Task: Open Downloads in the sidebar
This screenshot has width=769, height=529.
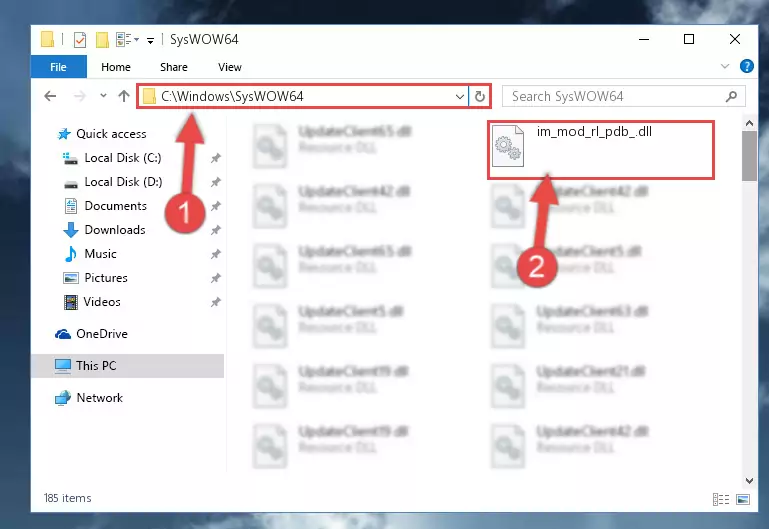Action: point(104,230)
